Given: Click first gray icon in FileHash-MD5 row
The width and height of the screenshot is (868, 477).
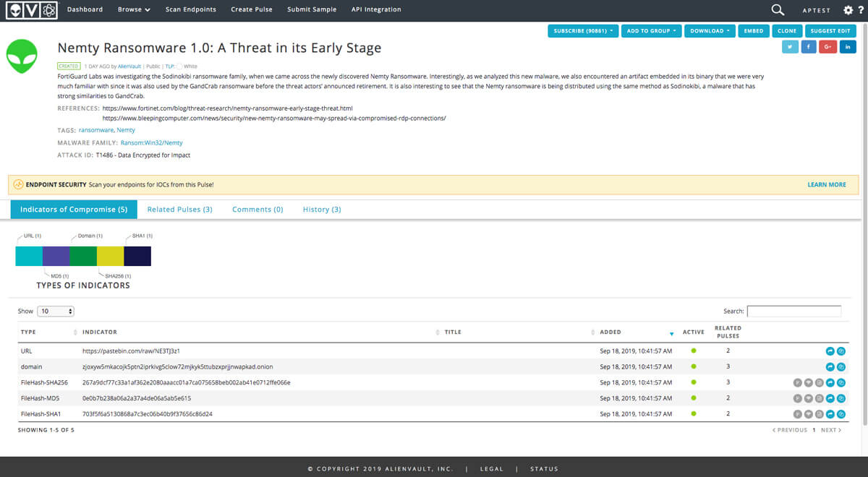Looking at the screenshot, I should pyautogui.click(x=798, y=398).
